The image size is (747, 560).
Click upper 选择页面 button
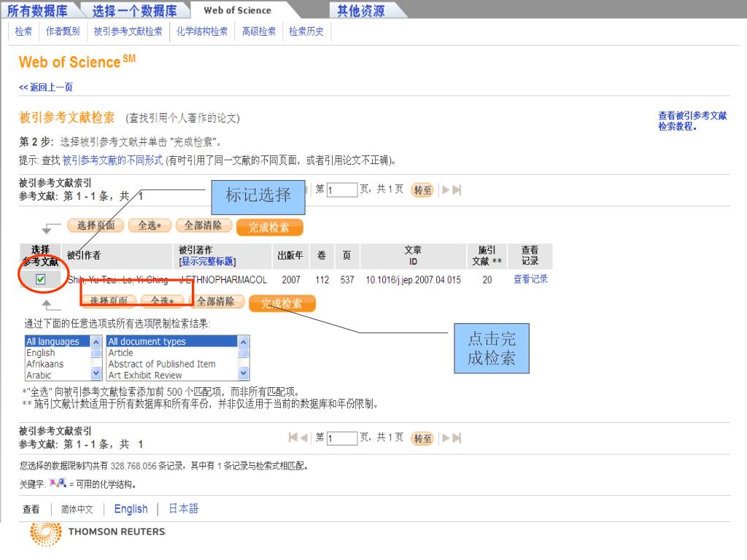[96, 225]
